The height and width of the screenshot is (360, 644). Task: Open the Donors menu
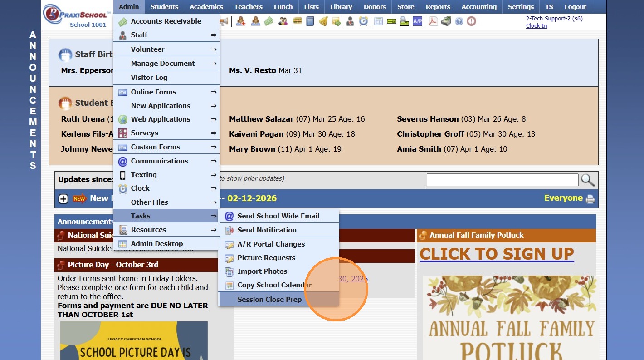point(376,7)
